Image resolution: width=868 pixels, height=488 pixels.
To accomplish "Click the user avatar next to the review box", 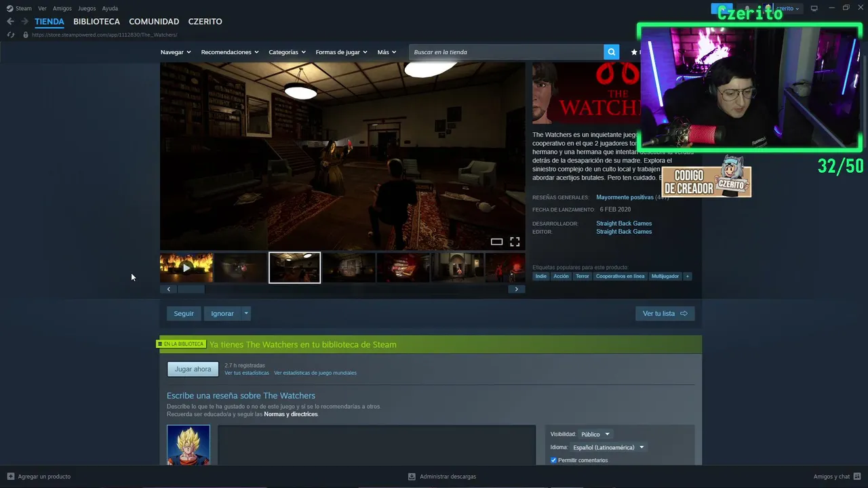I will click(x=189, y=445).
